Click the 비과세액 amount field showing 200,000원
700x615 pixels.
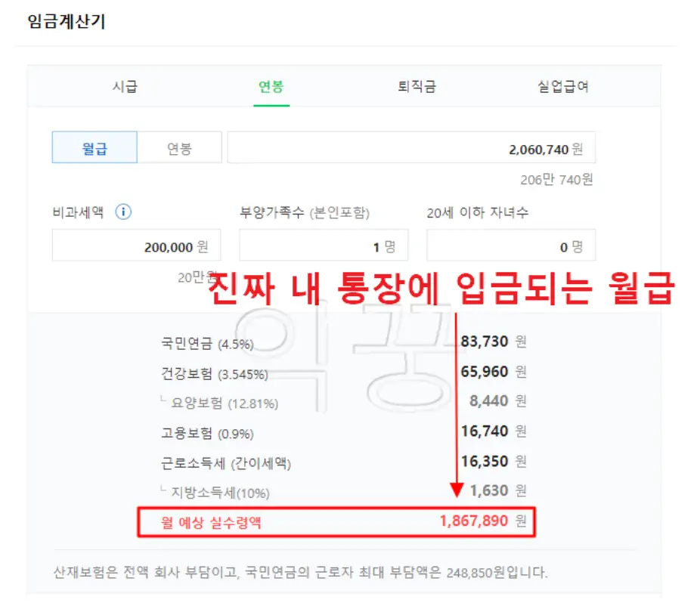click(136, 246)
